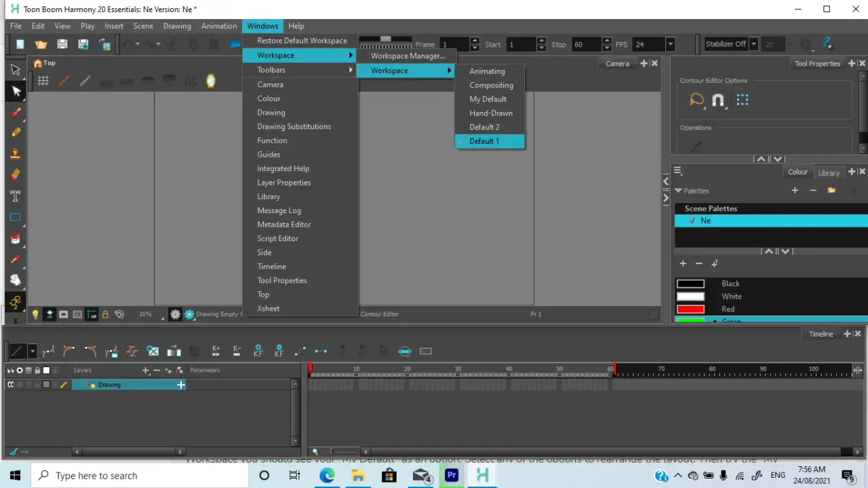The height and width of the screenshot is (488, 868).
Task: Select the Black colour swatch
Action: pyautogui.click(x=691, y=284)
